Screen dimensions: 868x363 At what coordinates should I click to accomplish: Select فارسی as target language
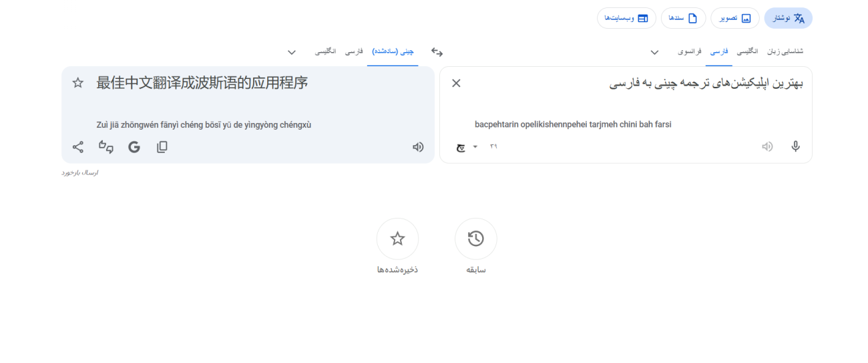click(x=354, y=51)
